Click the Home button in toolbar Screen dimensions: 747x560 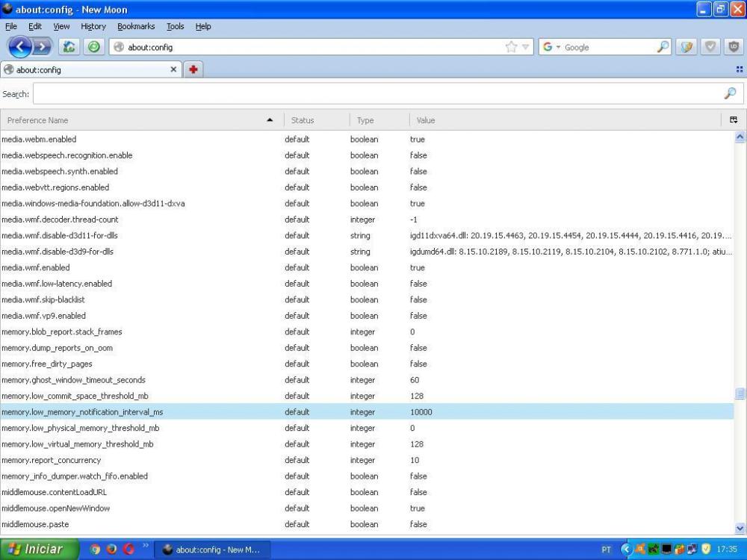pos(69,47)
